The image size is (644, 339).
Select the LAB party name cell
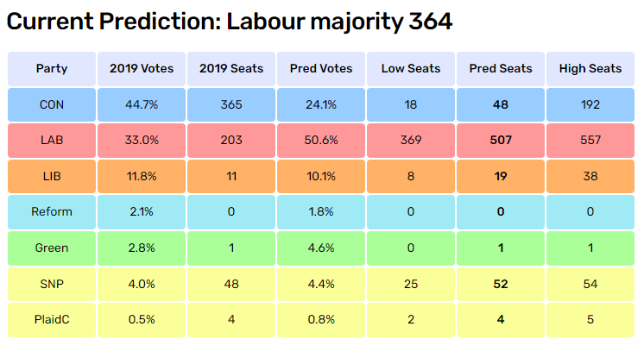coord(52,141)
